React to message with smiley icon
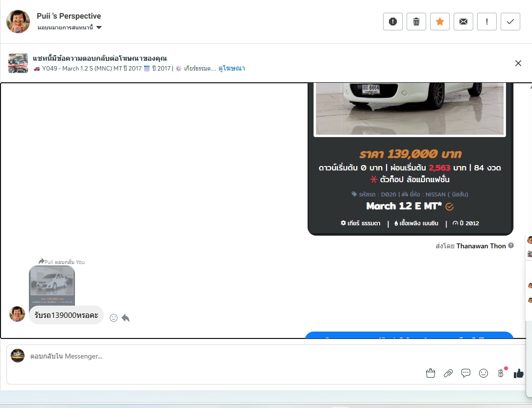 (x=114, y=318)
